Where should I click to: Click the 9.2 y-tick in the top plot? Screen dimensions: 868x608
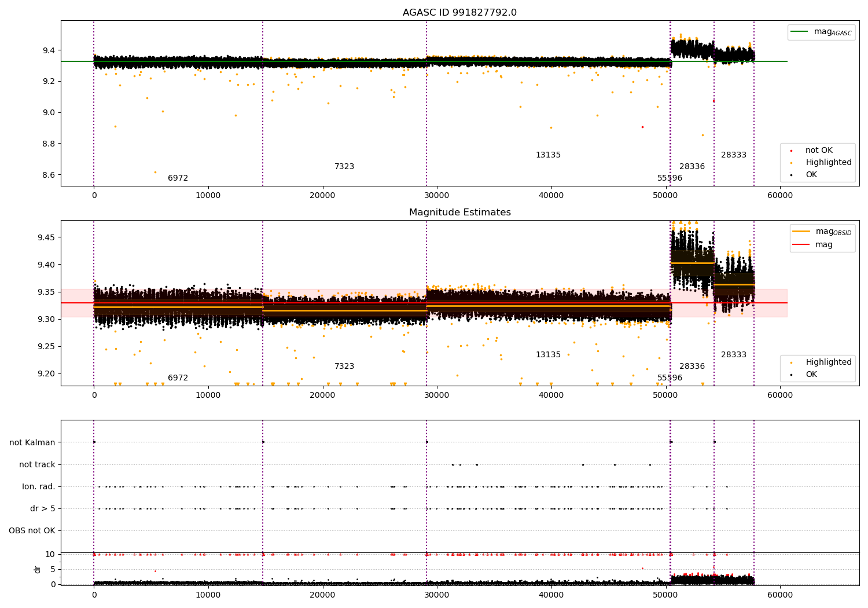point(49,82)
